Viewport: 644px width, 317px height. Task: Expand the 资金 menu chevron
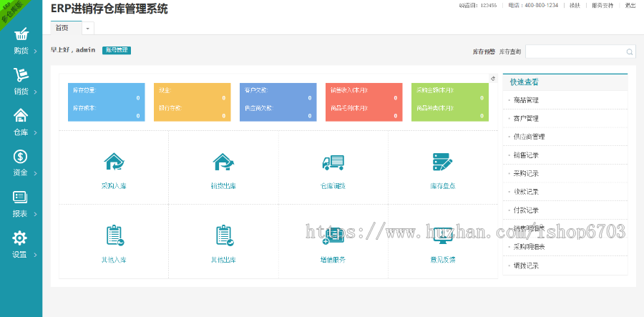click(35, 173)
